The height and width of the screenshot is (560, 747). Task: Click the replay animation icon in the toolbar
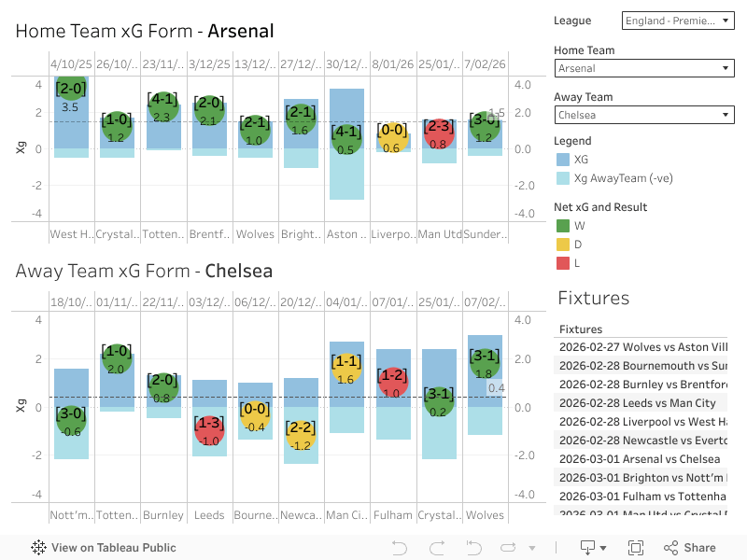pyautogui.click(x=508, y=548)
